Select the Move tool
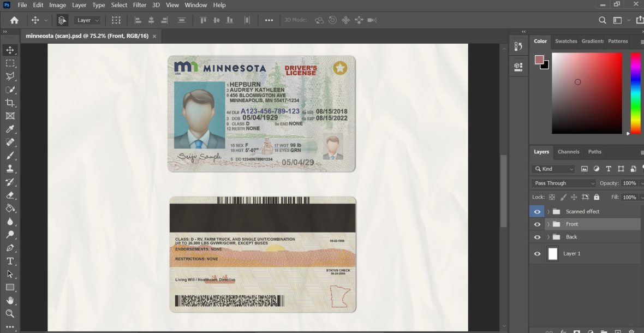Screen dimensions: 644x333 pos(10,50)
